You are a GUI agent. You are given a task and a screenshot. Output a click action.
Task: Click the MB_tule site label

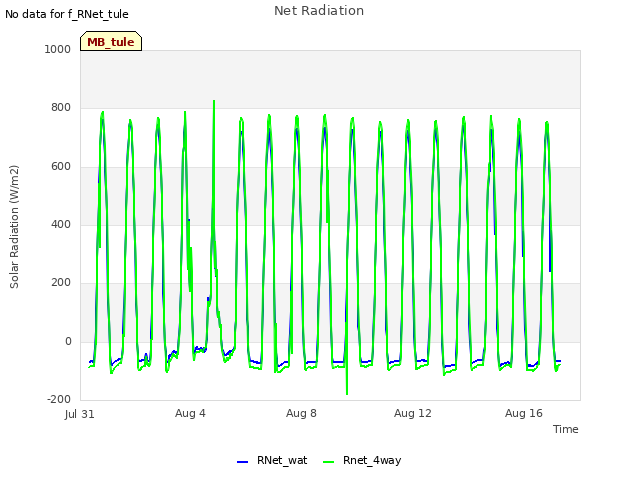tap(111, 41)
